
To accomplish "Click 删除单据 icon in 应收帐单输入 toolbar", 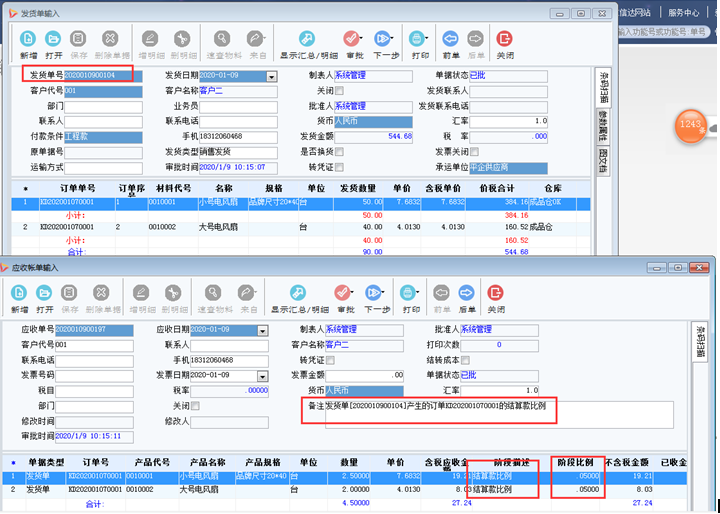I will [x=101, y=293].
